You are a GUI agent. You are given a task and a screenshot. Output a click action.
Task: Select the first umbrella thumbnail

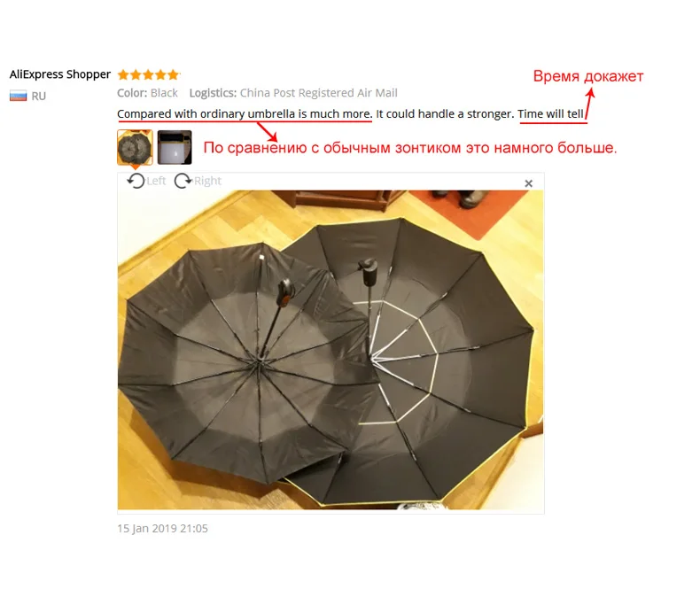[x=135, y=147]
